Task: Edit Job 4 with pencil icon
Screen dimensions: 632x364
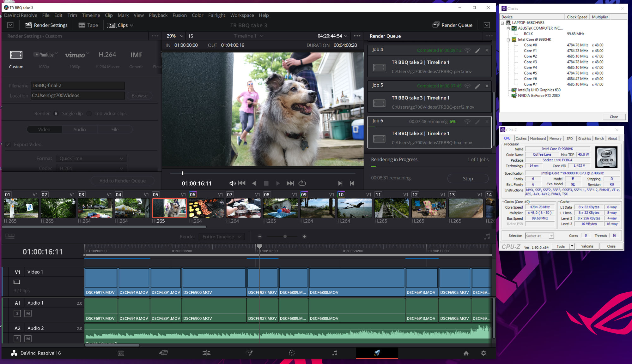Action: click(x=477, y=50)
